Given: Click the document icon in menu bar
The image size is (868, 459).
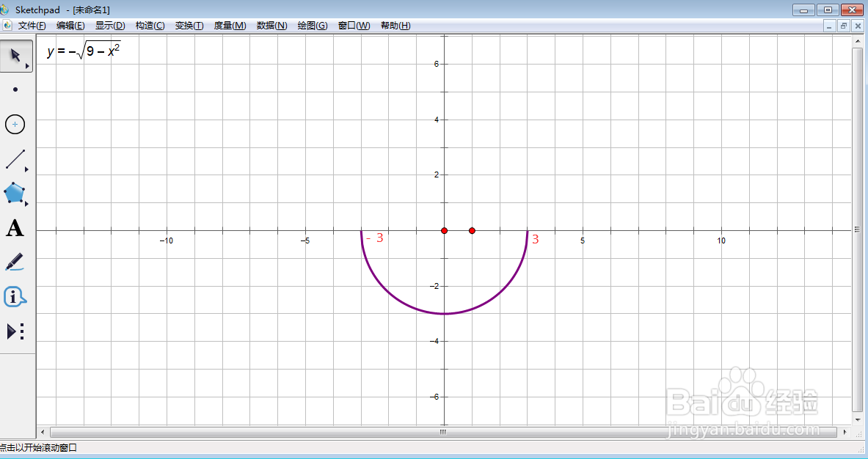Looking at the screenshot, I should (8, 26).
